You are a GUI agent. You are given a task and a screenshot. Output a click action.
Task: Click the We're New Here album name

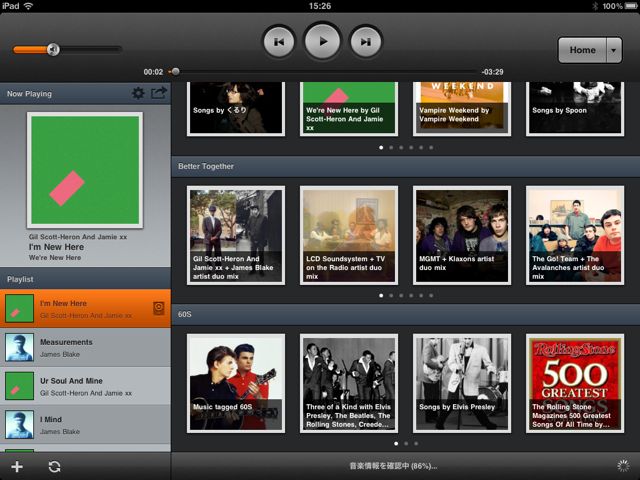(x=55, y=258)
